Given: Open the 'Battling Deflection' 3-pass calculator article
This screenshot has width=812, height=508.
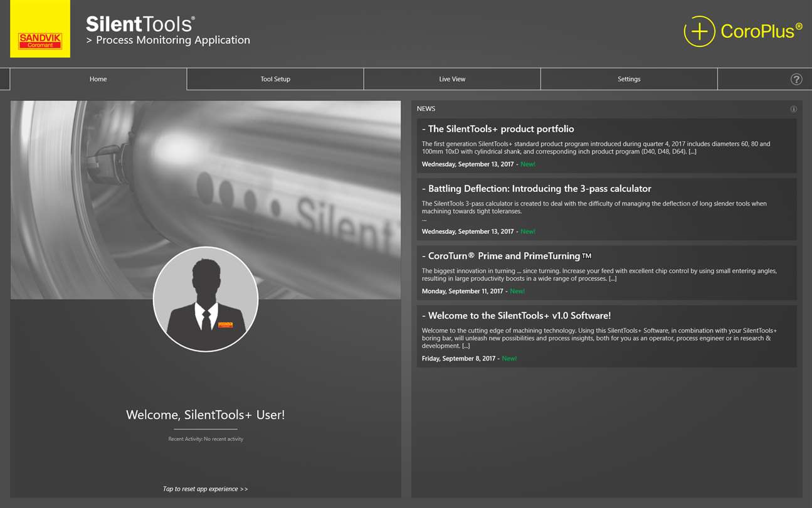Looking at the screenshot, I should coord(606,209).
